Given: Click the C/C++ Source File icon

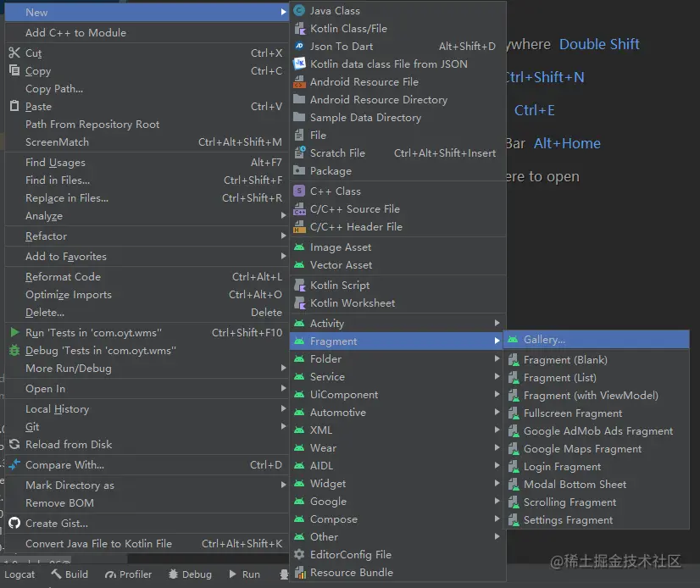Looking at the screenshot, I should 299,209.
